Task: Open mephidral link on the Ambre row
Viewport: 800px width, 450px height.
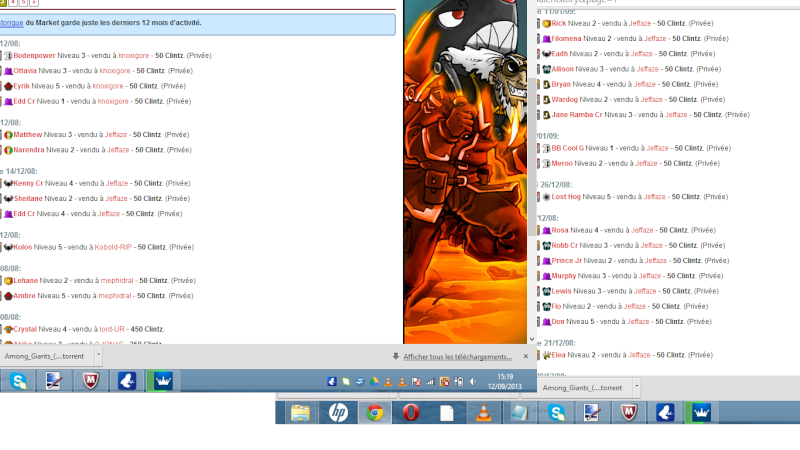Action: pos(115,296)
